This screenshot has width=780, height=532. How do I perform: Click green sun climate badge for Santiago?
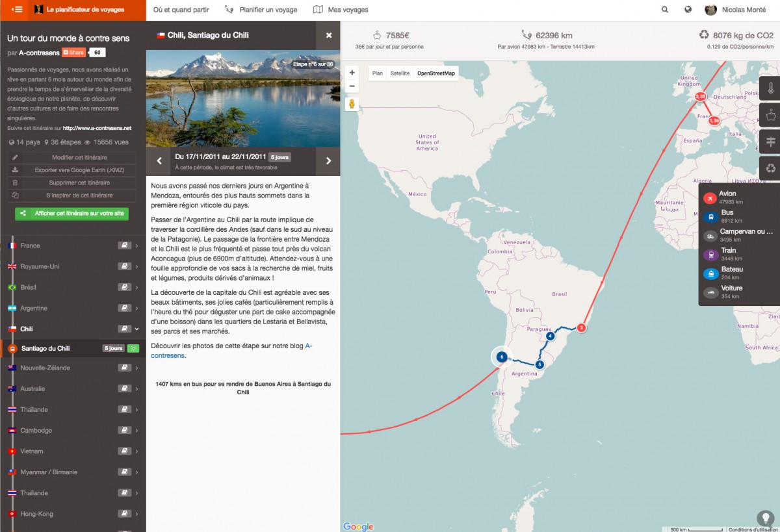133,348
